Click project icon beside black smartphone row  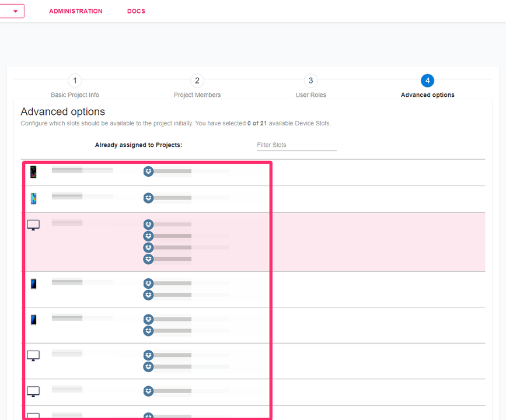point(148,171)
